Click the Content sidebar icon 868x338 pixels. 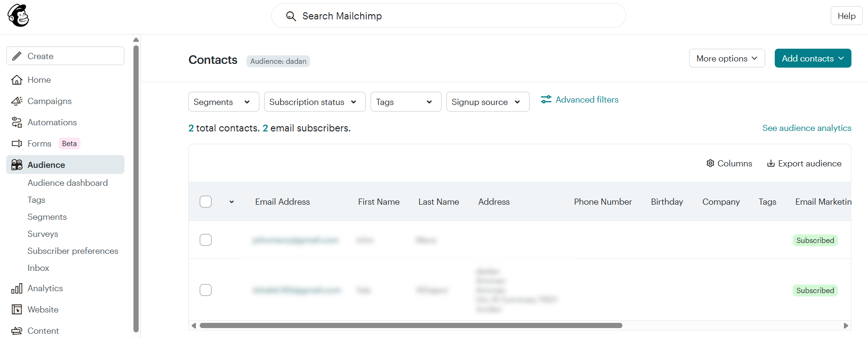[17, 331]
